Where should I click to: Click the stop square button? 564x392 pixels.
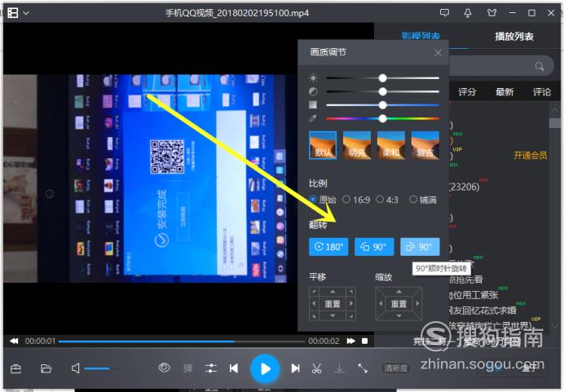tap(365, 341)
